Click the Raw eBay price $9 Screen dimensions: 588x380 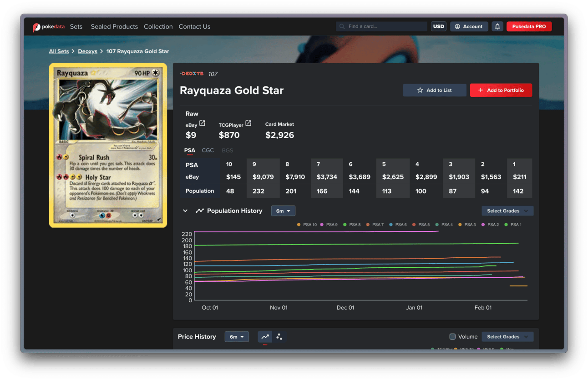(191, 135)
